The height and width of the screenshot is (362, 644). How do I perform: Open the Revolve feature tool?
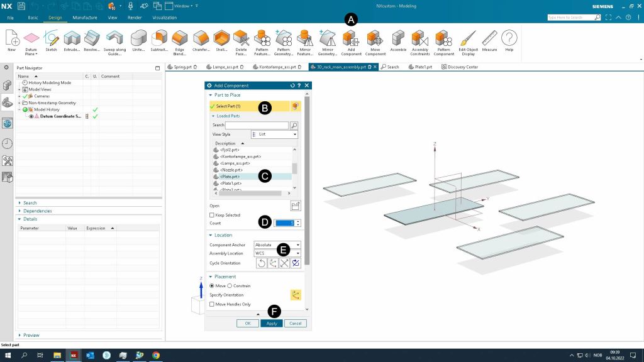point(92,38)
